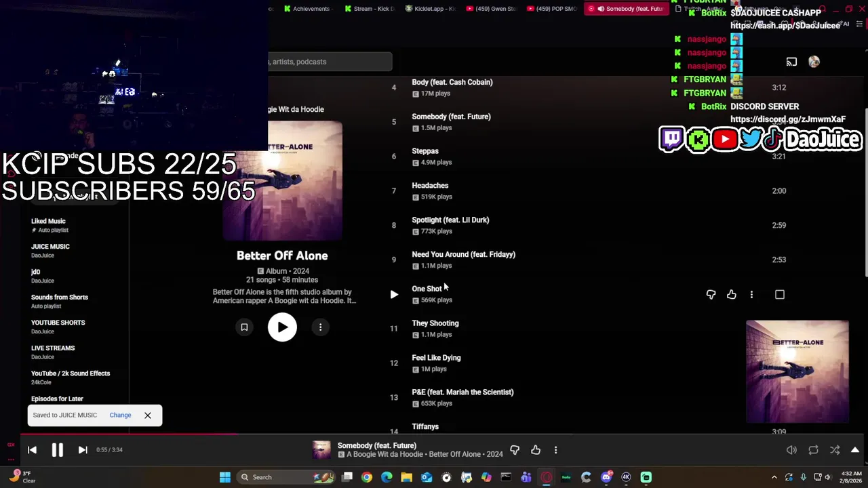Image resolution: width=868 pixels, height=488 pixels.
Task: Dislike the One Shot track
Action: tap(711, 294)
